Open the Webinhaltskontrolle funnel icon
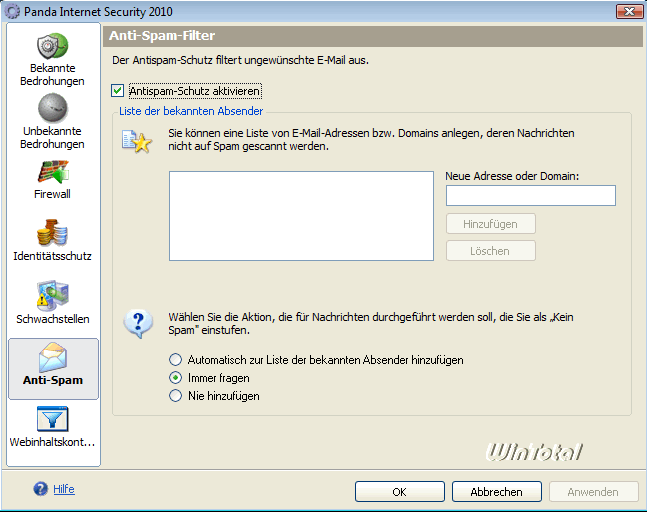This screenshot has height=512, width=647. click(52, 419)
